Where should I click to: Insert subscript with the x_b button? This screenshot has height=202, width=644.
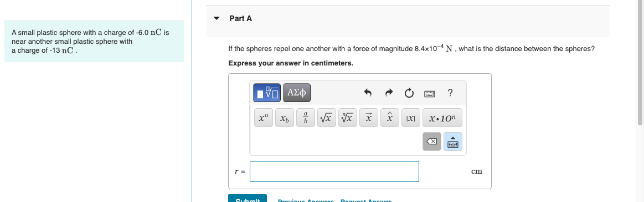coord(285,118)
